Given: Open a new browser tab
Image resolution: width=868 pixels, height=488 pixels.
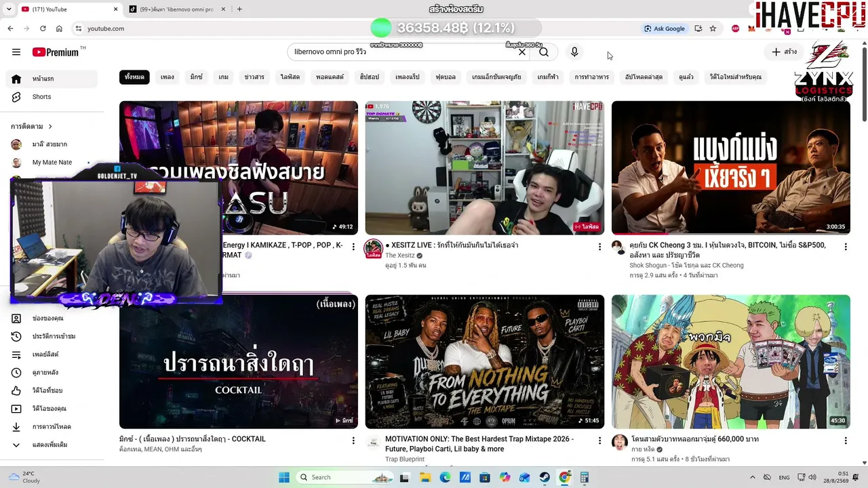Looking at the screenshot, I should click(x=239, y=9).
